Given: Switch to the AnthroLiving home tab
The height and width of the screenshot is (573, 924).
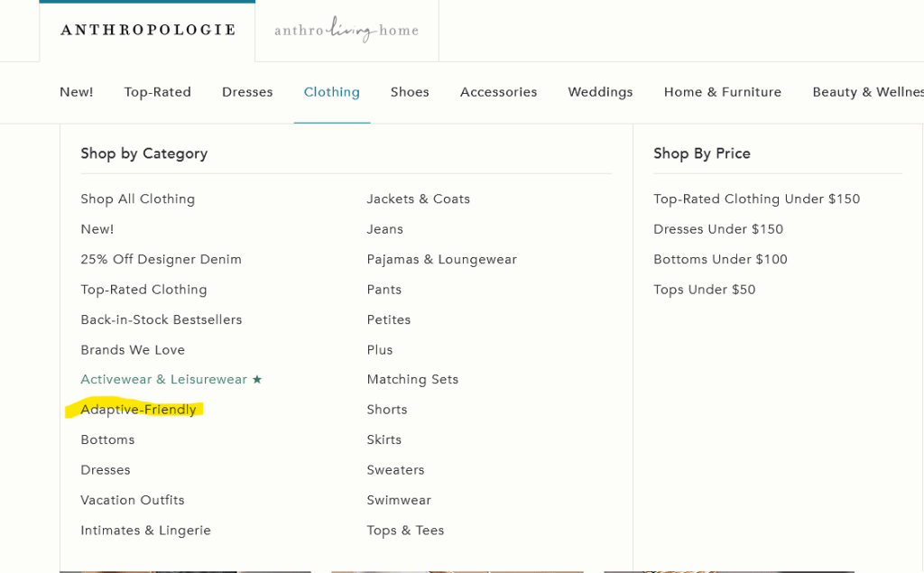Looking at the screenshot, I should 346,30.
